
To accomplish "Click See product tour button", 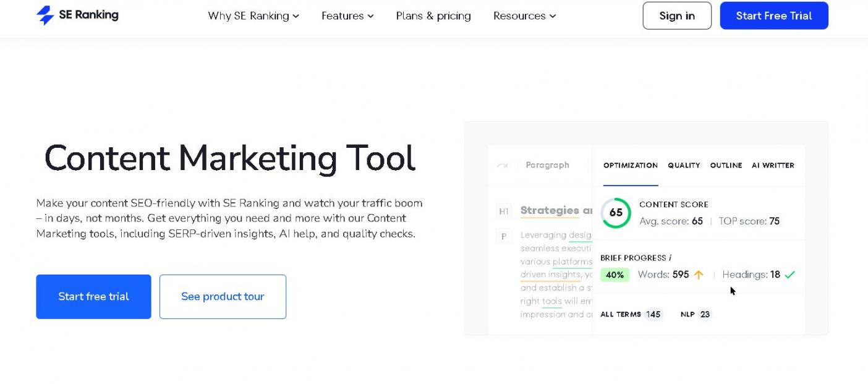I will coord(223,297).
